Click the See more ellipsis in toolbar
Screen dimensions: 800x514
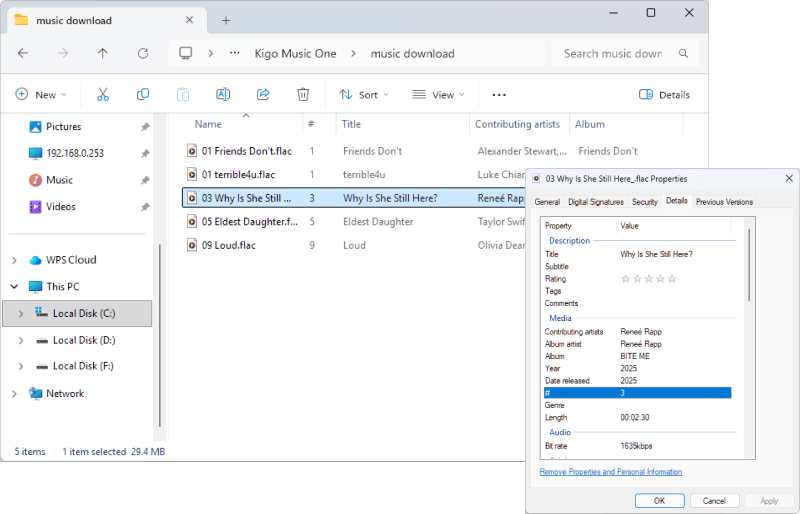click(x=499, y=95)
